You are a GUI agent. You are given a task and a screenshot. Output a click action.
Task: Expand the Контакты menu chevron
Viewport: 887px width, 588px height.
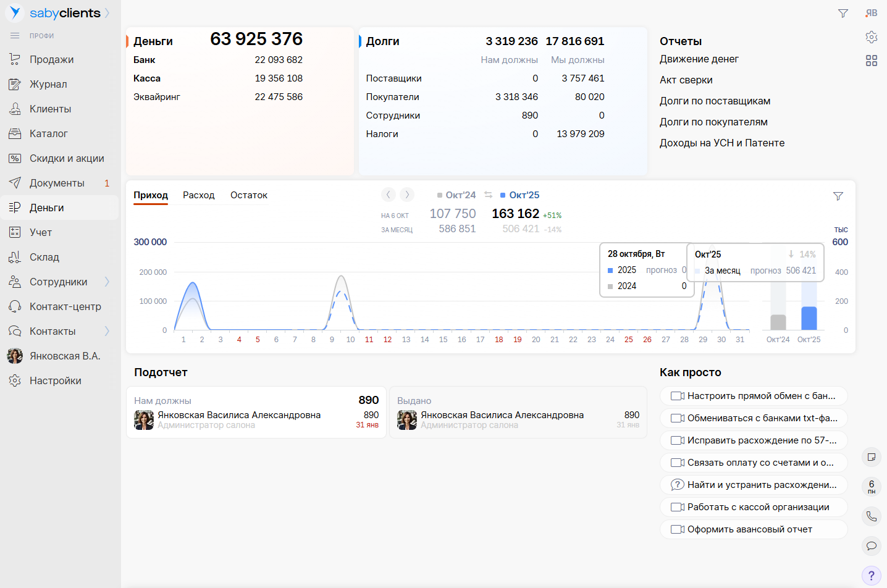coord(107,331)
